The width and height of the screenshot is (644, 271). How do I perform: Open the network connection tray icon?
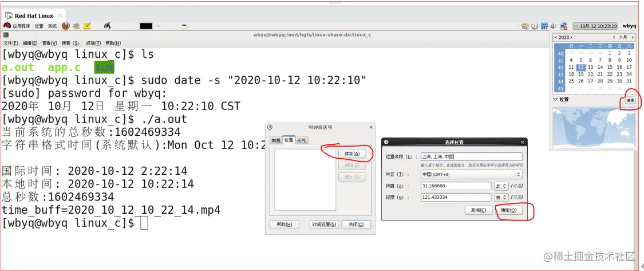tap(564, 26)
